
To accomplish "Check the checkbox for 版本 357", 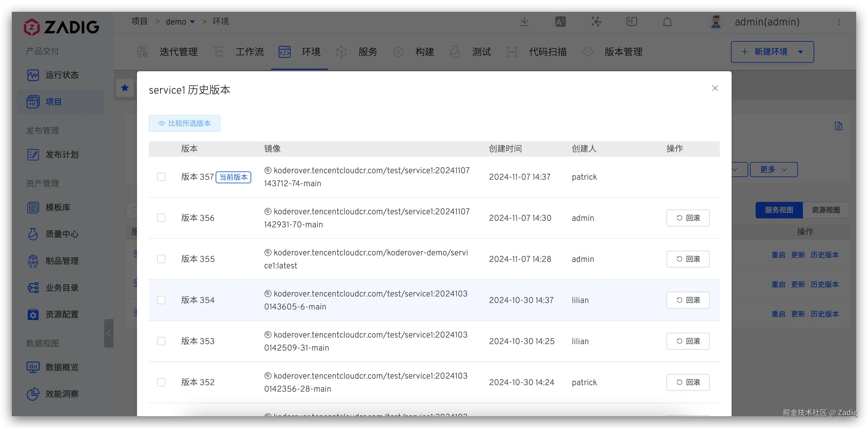I will coord(161,177).
